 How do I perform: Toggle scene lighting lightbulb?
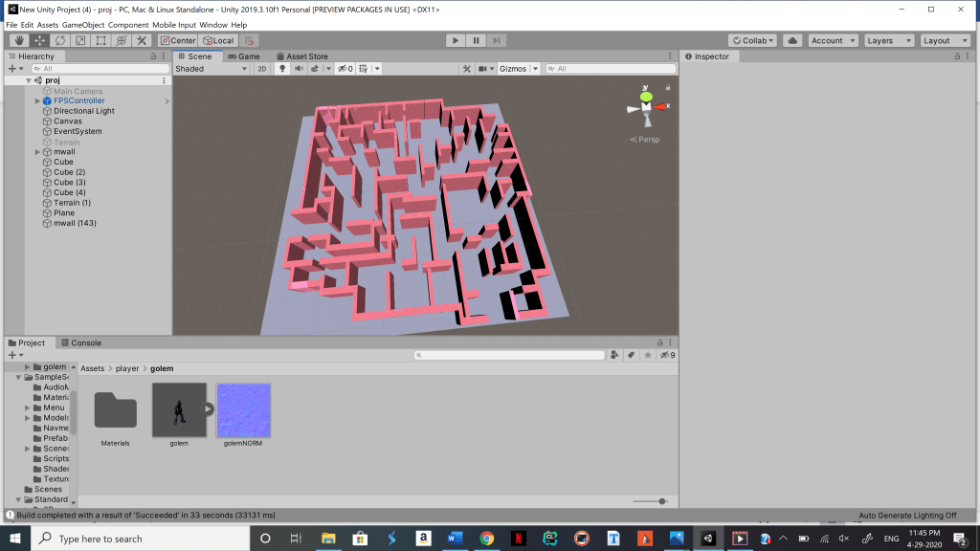pos(282,69)
